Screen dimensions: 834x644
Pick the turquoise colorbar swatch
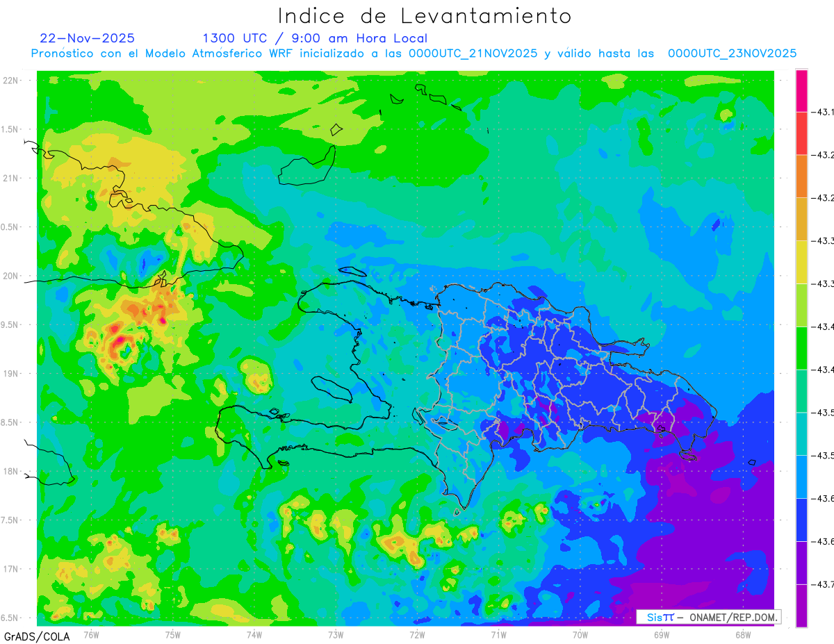[801, 434]
